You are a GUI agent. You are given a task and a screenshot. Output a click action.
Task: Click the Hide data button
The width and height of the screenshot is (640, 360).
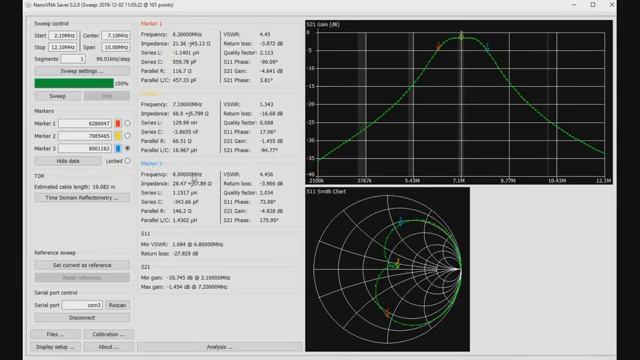click(x=68, y=161)
